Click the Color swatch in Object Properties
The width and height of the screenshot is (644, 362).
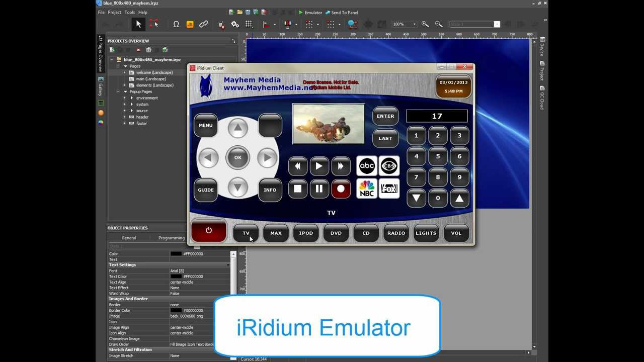click(176, 254)
